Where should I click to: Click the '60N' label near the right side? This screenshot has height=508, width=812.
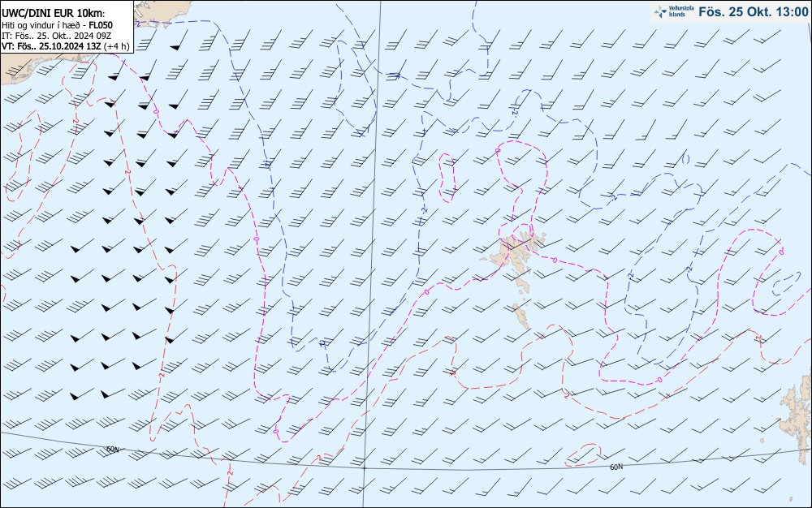pos(616,467)
